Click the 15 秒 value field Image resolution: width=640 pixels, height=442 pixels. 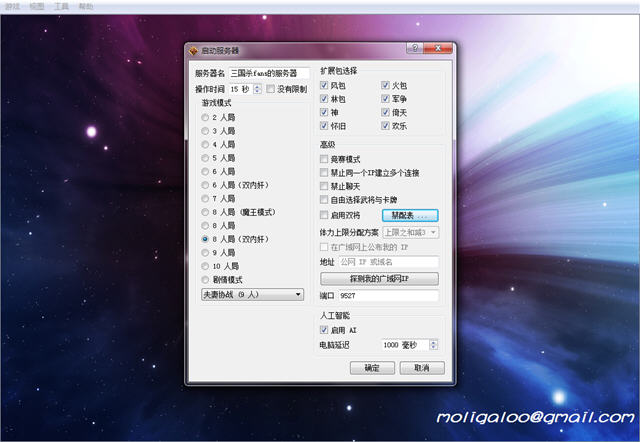(241, 89)
